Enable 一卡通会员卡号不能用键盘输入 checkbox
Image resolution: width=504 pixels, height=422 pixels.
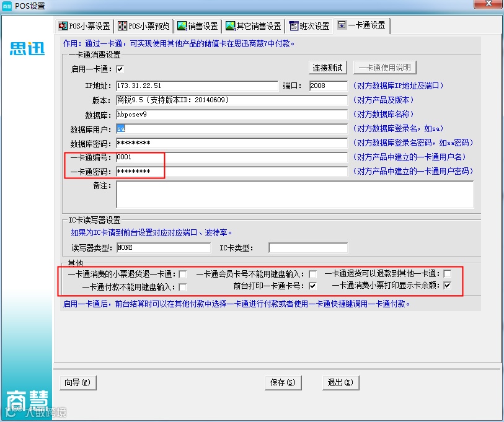[312, 274]
